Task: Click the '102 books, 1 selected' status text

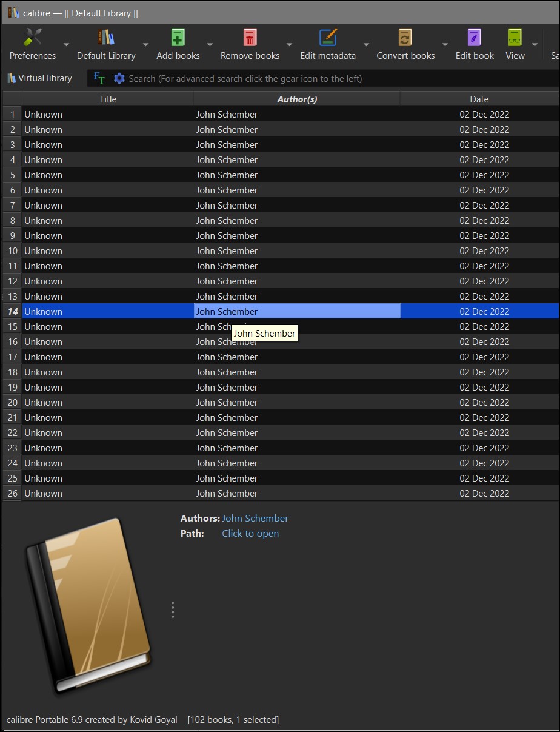Action: click(x=233, y=720)
